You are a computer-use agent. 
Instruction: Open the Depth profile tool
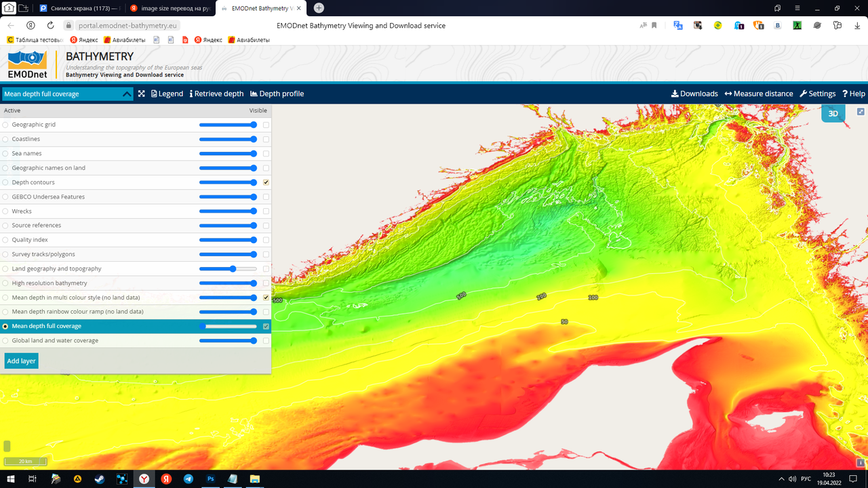pos(277,94)
